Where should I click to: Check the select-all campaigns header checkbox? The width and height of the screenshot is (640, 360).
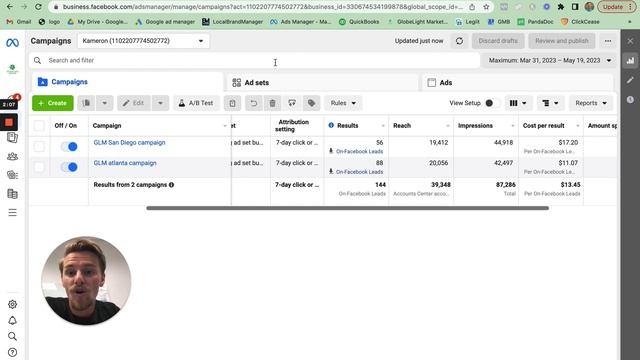(39, 125)
